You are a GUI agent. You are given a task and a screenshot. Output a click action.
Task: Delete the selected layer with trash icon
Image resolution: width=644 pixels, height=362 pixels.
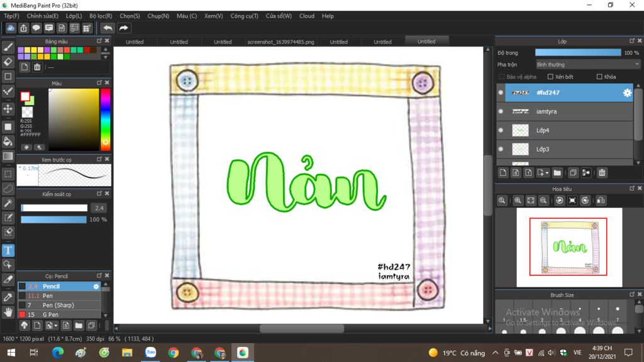pos(602,173)
